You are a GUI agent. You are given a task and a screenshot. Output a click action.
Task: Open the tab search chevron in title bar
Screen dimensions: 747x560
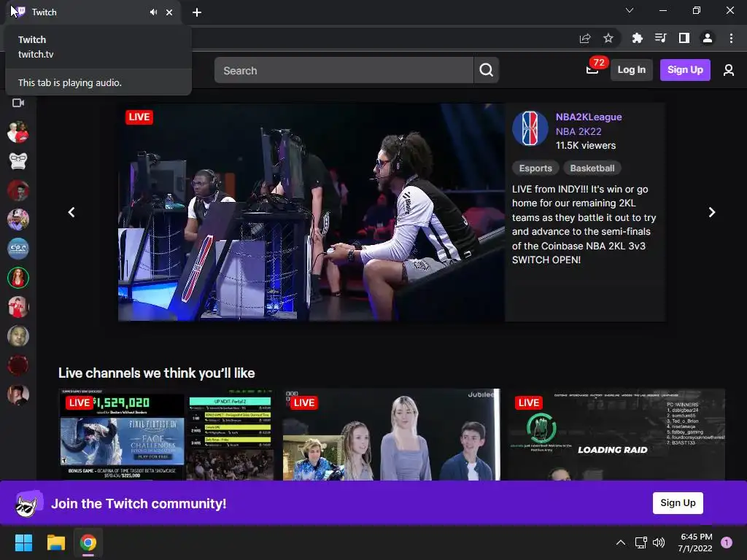point(630,10)
